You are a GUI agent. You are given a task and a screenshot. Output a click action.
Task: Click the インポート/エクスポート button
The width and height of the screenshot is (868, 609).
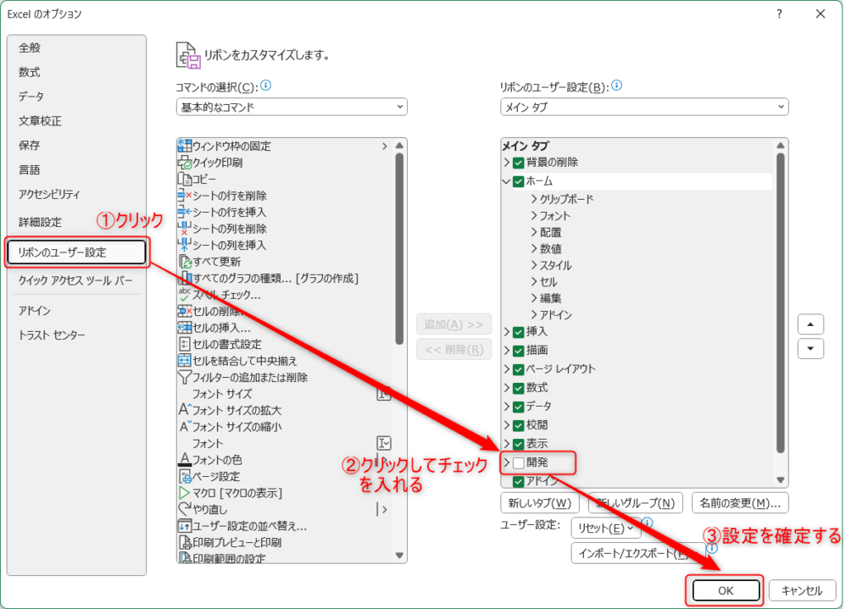tap(637, 553)
